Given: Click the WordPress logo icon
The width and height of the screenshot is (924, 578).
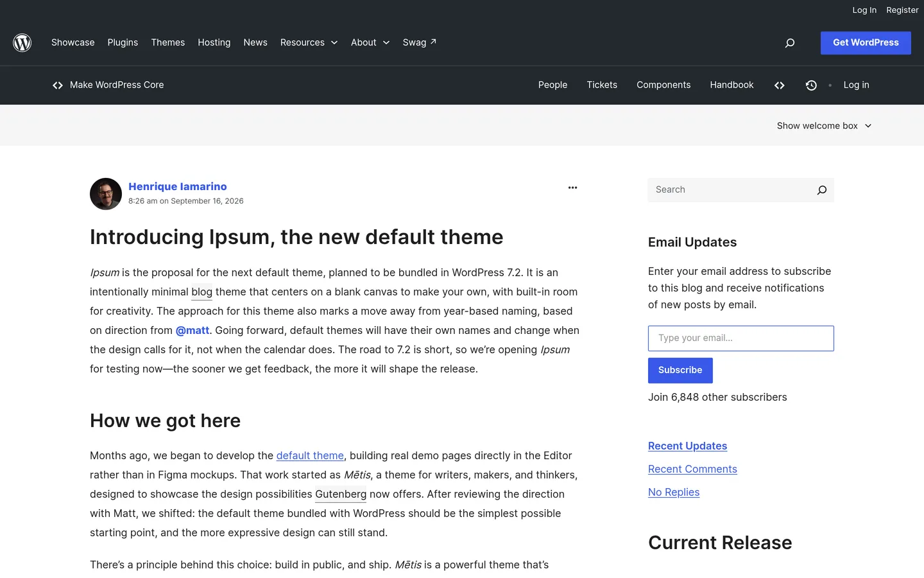Looking at the screenshot, I should (22, 42).
